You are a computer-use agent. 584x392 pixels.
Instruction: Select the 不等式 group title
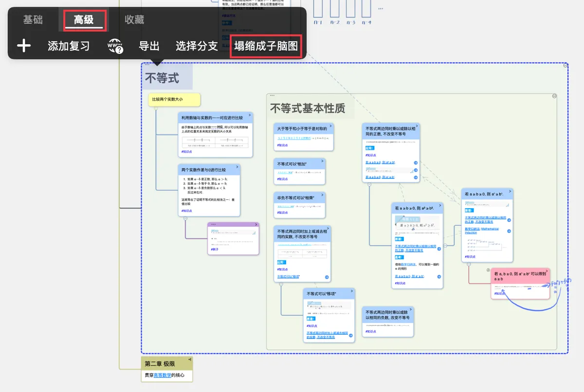[162, 78]
